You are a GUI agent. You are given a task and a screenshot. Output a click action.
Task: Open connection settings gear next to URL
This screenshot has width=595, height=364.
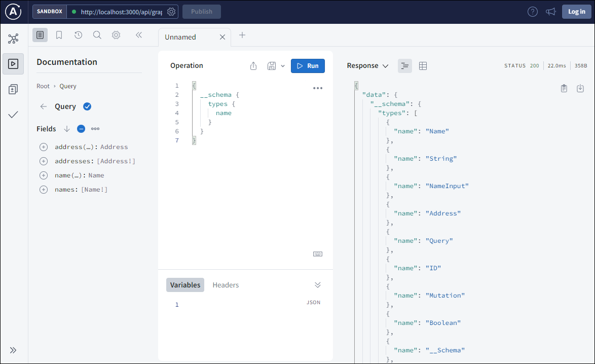tap(171, 12)
